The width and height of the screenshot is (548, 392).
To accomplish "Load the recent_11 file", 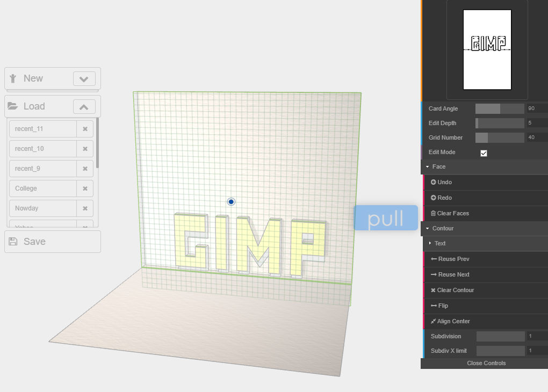I will 43,129.
